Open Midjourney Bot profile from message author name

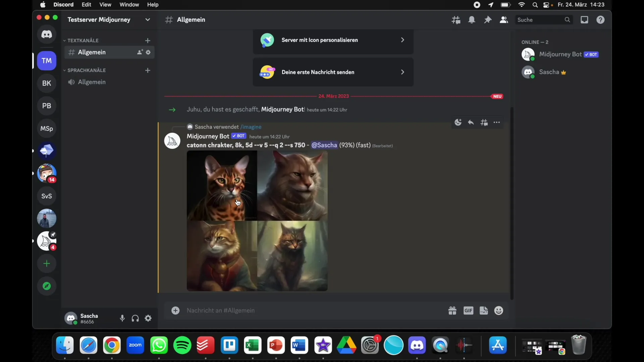pyautogui.click(x=208, y=136)
